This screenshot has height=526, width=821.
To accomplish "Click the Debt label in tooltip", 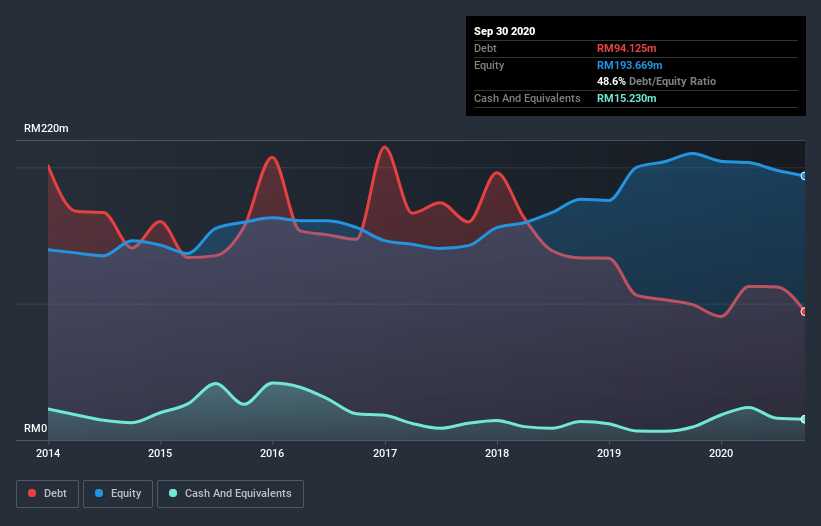I will pos(485,48).
